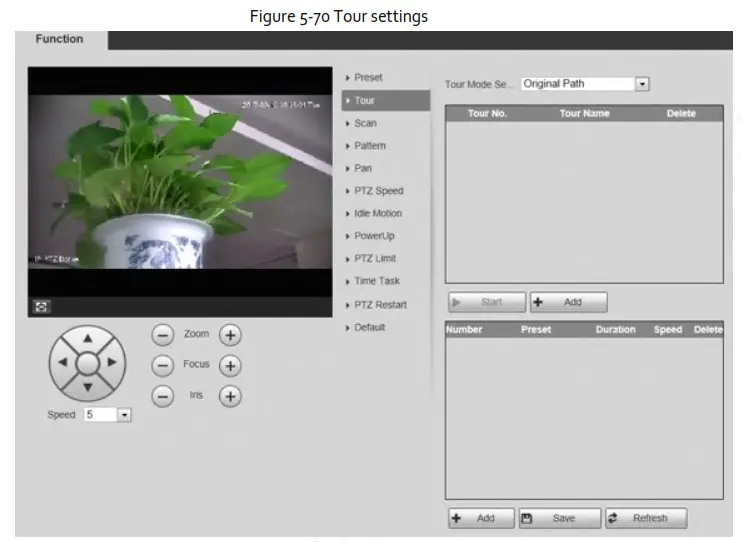Click Add below the preset list

pyautogui.click(x=481, y=518)
